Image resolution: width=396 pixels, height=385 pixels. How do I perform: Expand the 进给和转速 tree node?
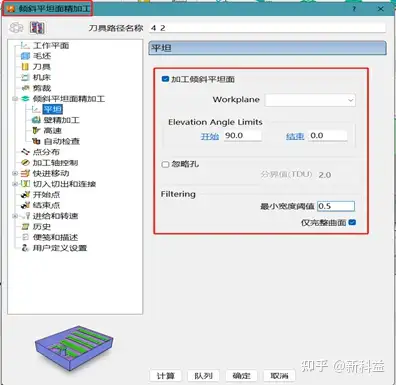coord(15,216)
